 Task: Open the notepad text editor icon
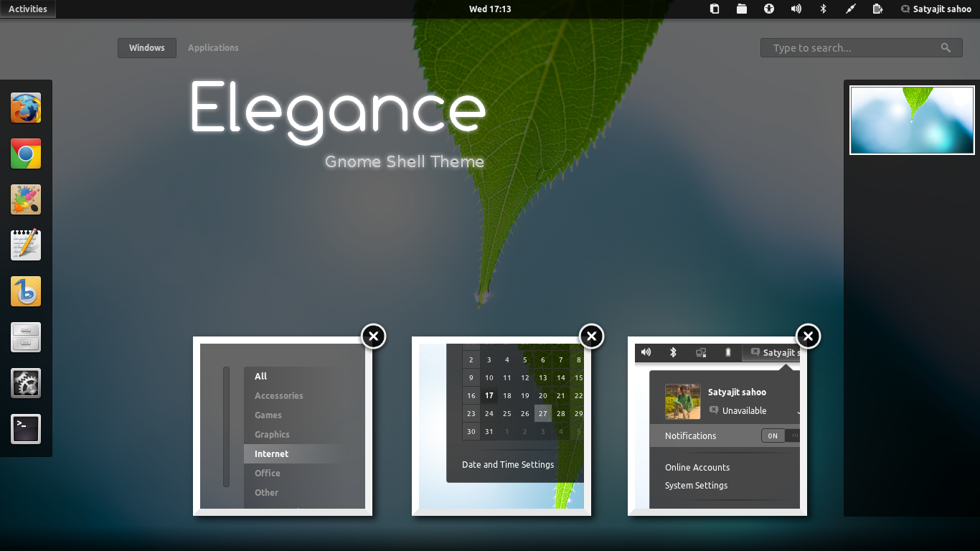point(26,245)
